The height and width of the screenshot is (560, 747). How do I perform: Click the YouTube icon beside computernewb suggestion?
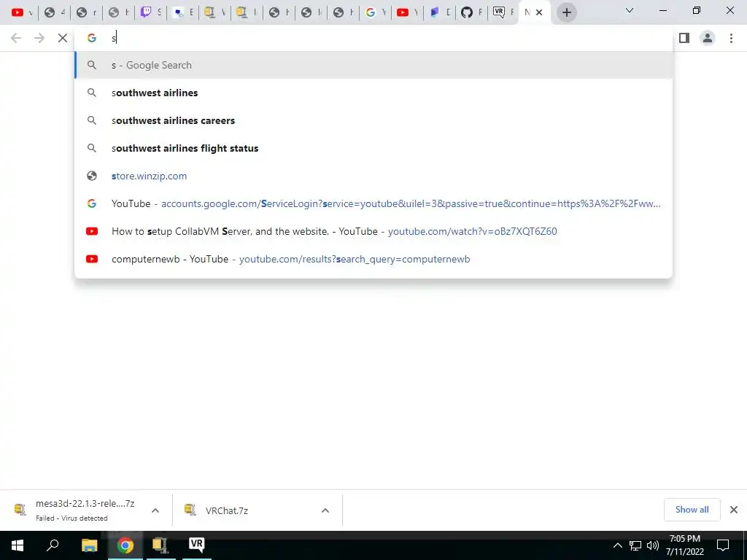(x=91, y=259)
